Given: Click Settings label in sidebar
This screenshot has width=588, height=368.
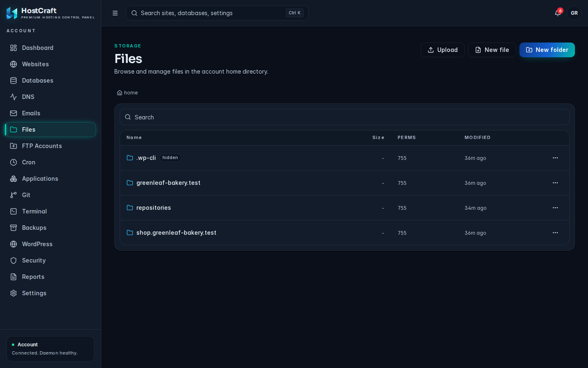Looking at the screenshot, I should tap(34, 293).
